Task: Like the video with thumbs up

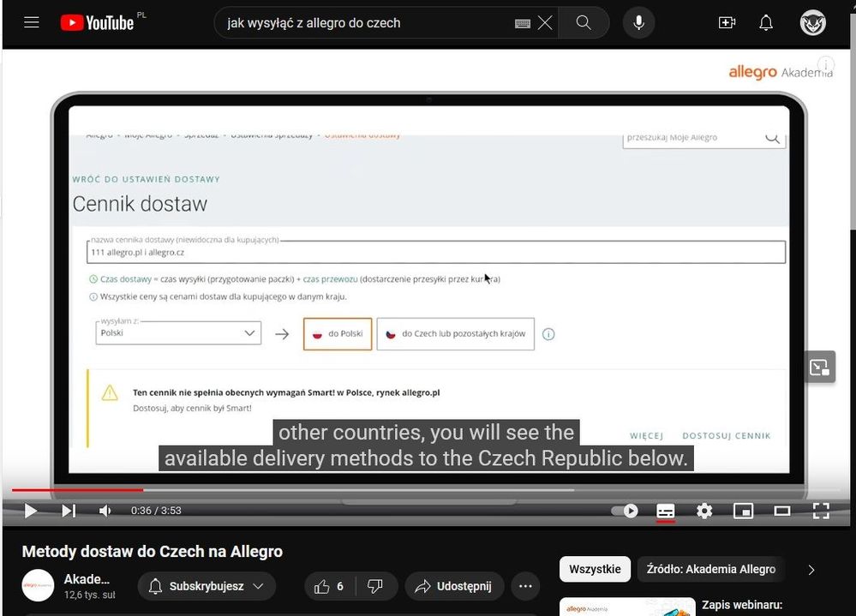Action: pyautogui.click(x=329, y=586)
